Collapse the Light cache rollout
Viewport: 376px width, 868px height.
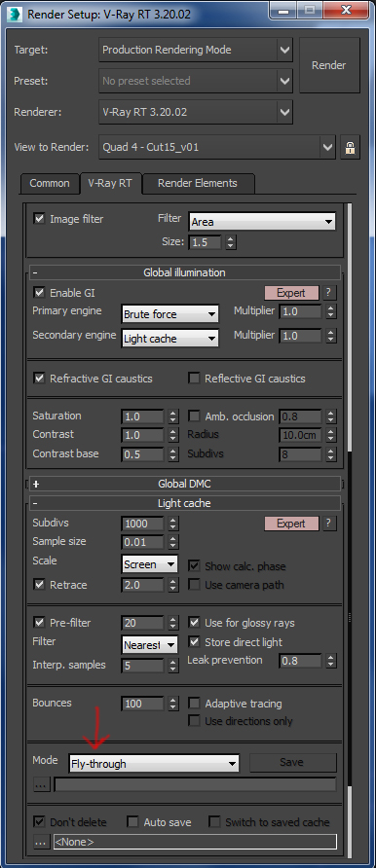(x=185, y=503)
